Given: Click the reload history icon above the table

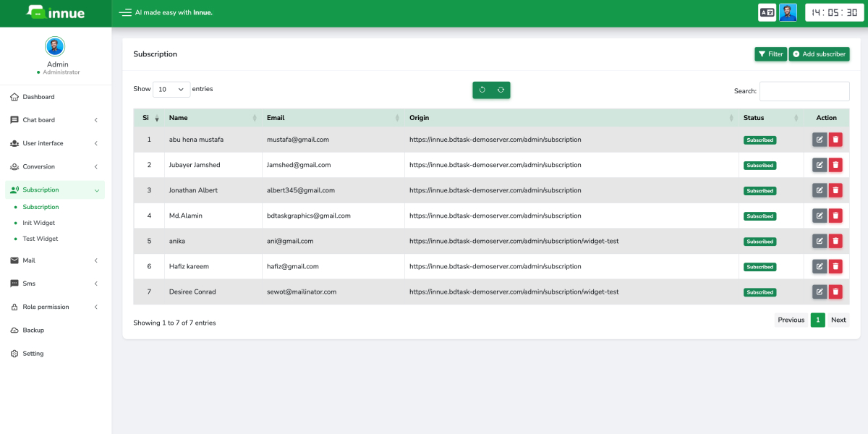Looking at the screenshot, I should click(482, 90).
